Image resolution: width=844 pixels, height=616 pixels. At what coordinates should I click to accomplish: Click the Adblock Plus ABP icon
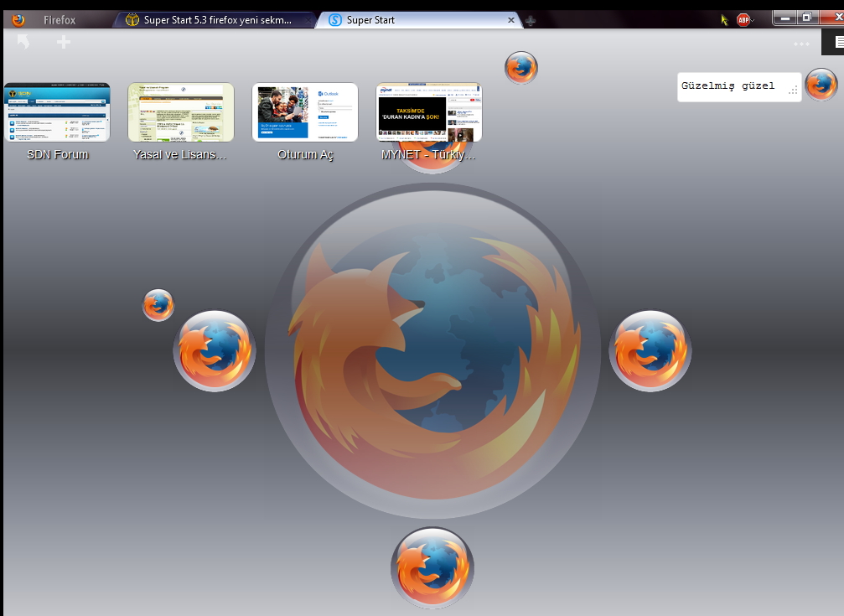[x=743, y=20]
